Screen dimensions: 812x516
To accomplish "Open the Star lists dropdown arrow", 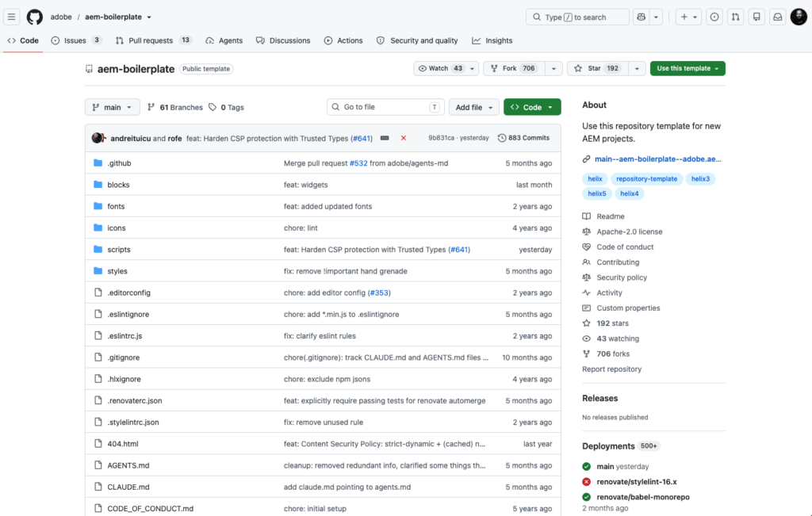I will coord(637,68).
